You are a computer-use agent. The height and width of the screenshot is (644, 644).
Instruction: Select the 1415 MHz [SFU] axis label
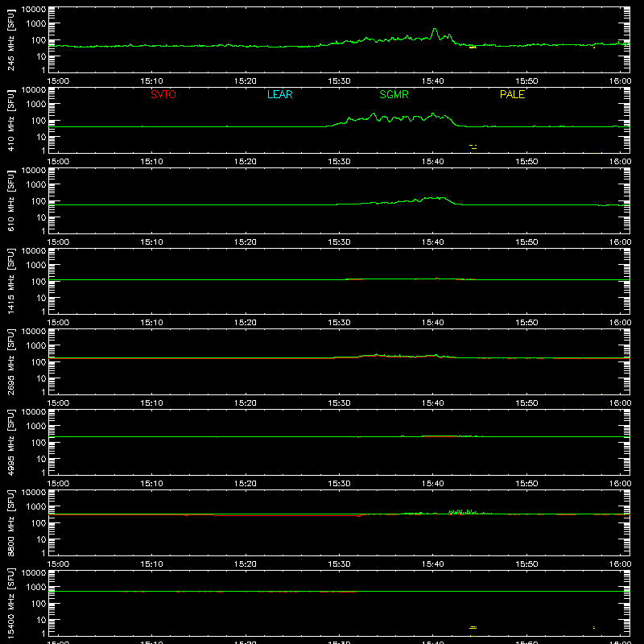tap(10, 282)
